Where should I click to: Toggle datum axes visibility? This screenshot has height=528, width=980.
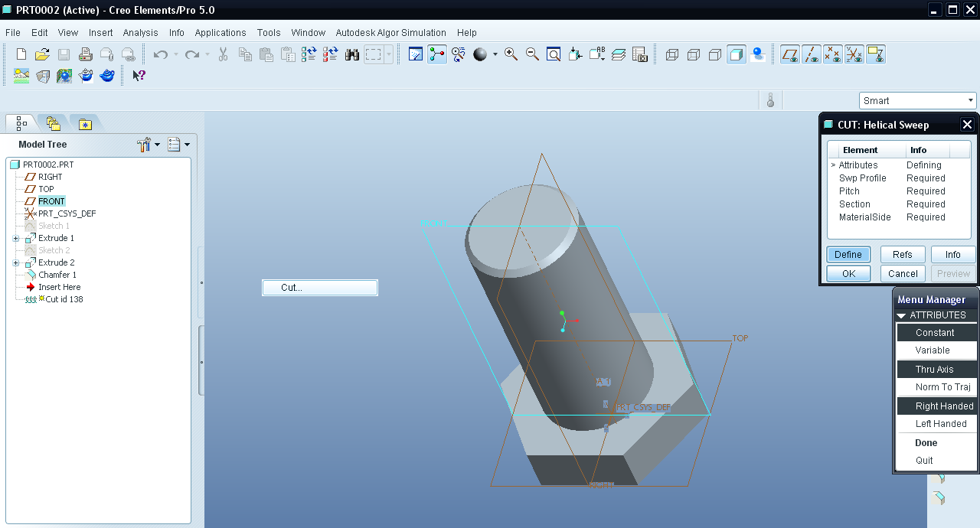point(812,54)
